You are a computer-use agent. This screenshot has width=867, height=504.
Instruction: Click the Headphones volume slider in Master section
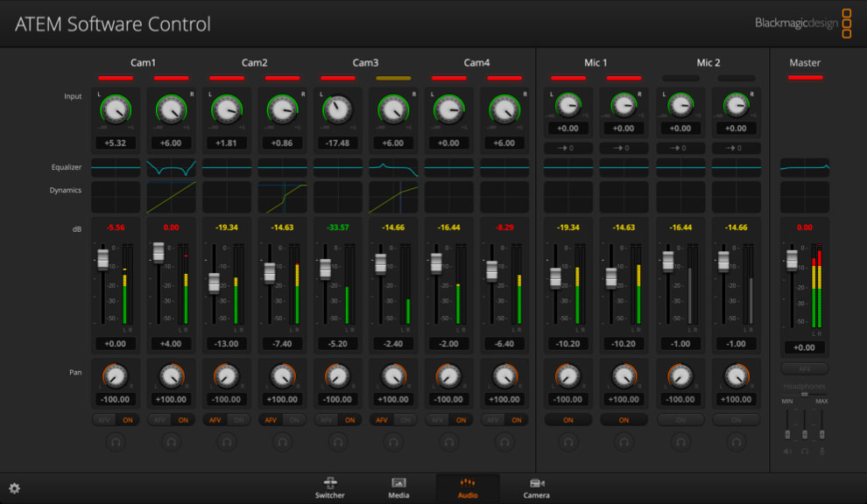805,394
